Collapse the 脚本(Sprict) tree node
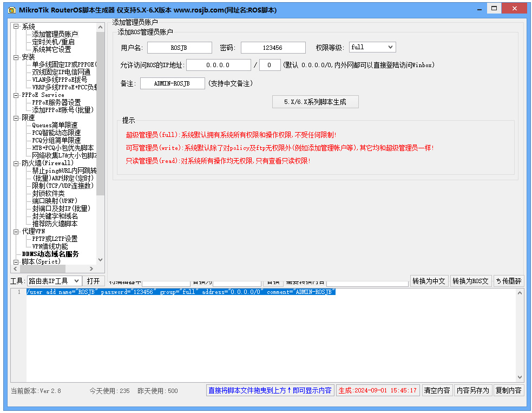This screenshot has width=532, height=413. coord(16,262)
